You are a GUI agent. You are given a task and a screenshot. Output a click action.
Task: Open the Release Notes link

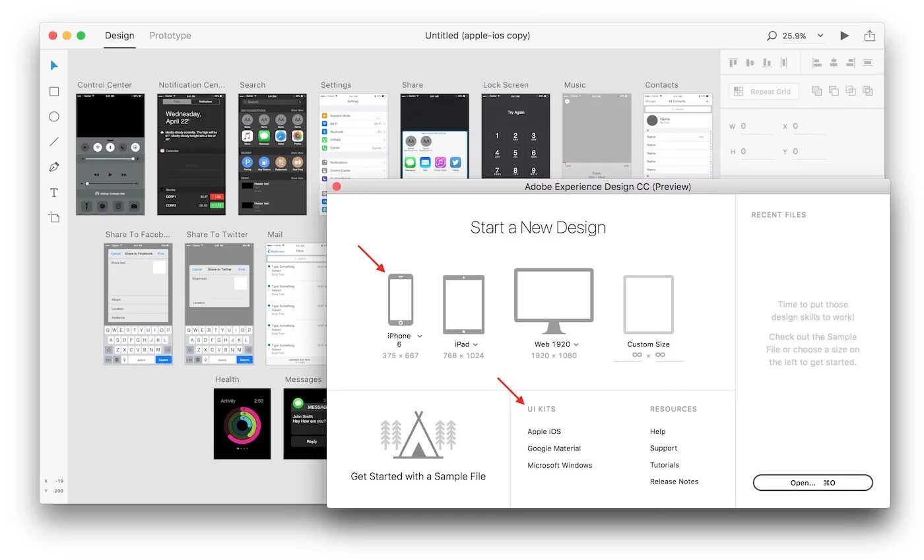[674, 482]
